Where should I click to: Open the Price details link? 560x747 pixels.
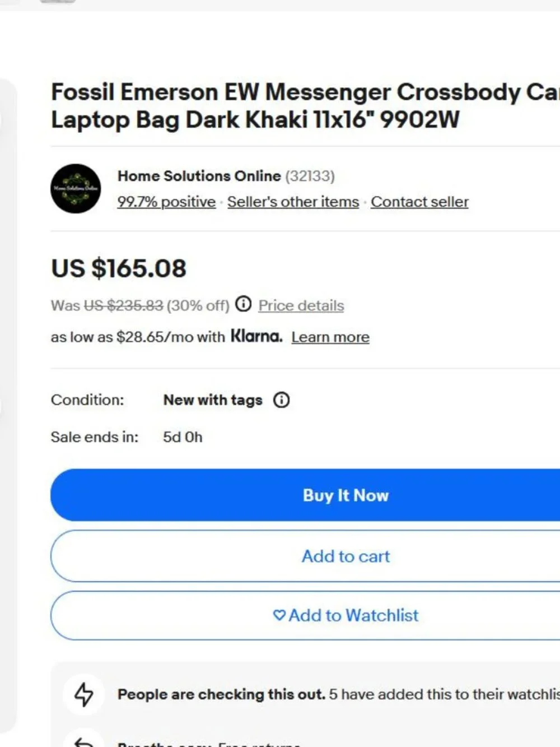pos(301,305)
